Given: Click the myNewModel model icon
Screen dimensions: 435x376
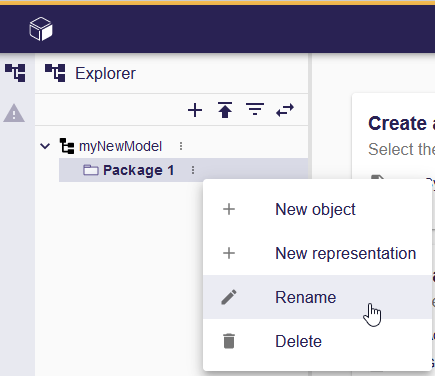Looking at the screenshot, I should pos(67,146).
